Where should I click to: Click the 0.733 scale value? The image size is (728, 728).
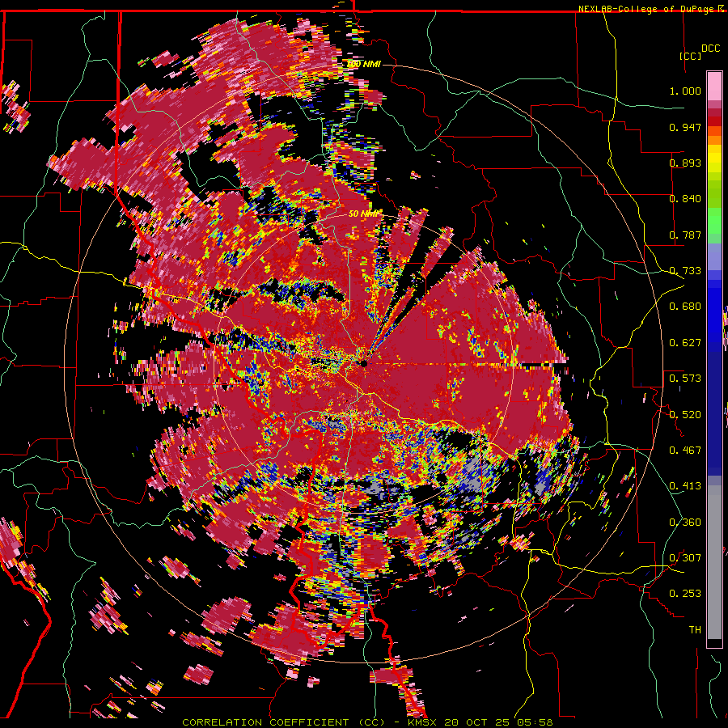point(685,271)
